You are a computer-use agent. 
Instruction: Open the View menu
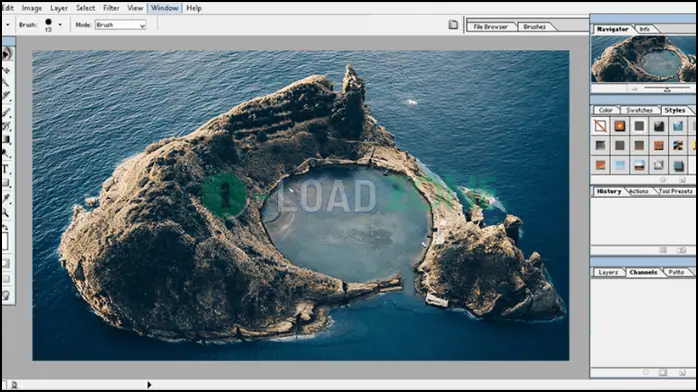(x=135, y=8)
